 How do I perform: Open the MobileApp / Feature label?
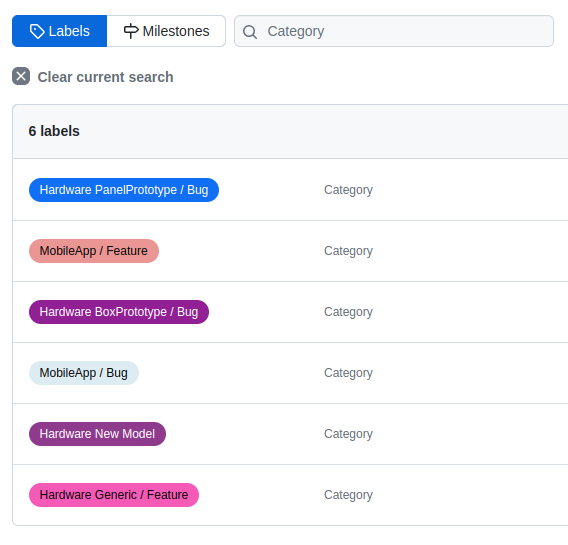pos(94,251)
